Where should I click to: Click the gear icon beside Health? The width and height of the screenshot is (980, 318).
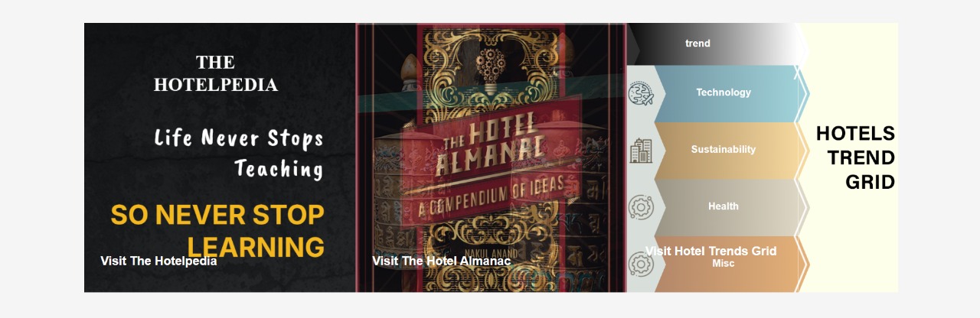point(641,207)
